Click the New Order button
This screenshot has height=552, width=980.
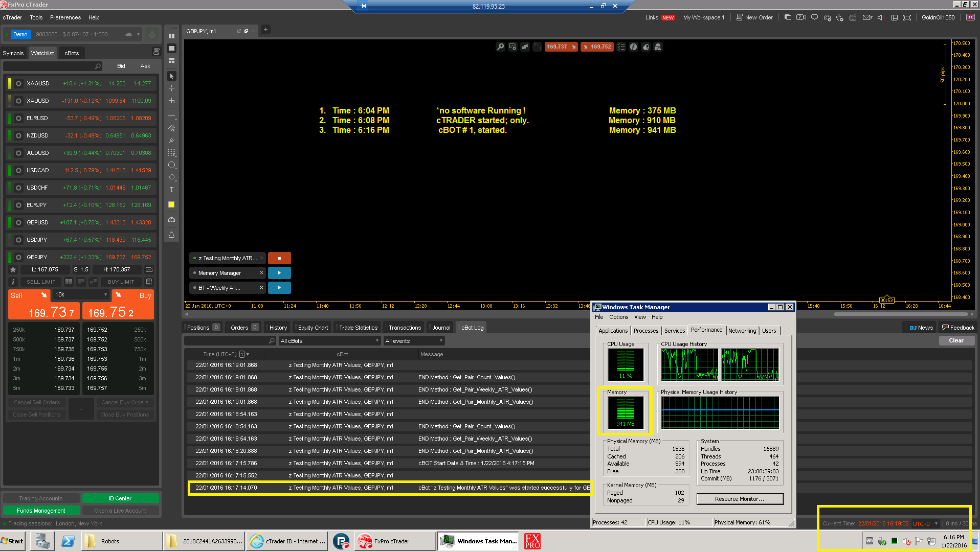click(x=754, y=17)
